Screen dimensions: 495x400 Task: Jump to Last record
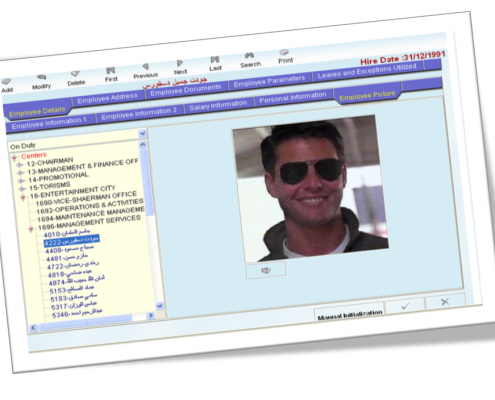click(x=215, y=60)
